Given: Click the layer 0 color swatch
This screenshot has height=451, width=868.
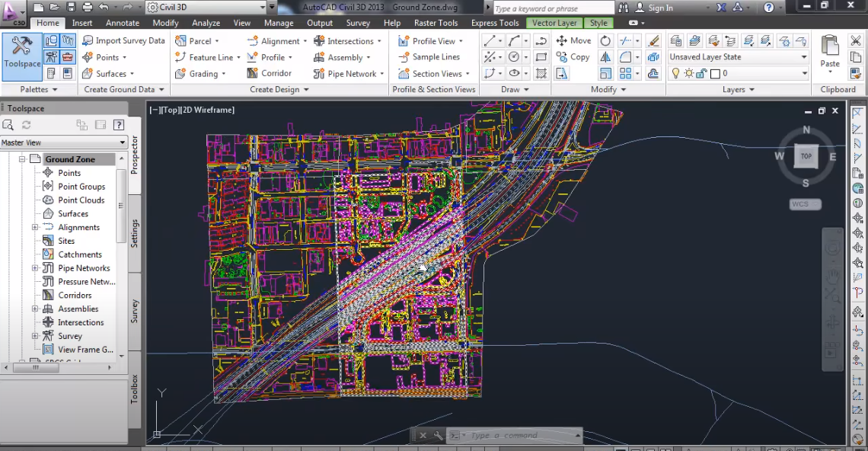Looking at the screenshot, I should [715, 74].
